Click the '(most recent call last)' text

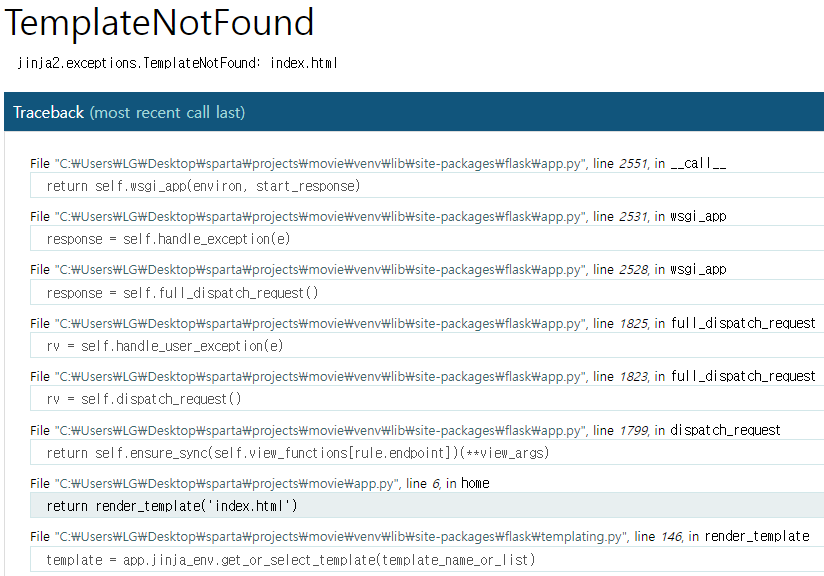(x=167, y=112)
